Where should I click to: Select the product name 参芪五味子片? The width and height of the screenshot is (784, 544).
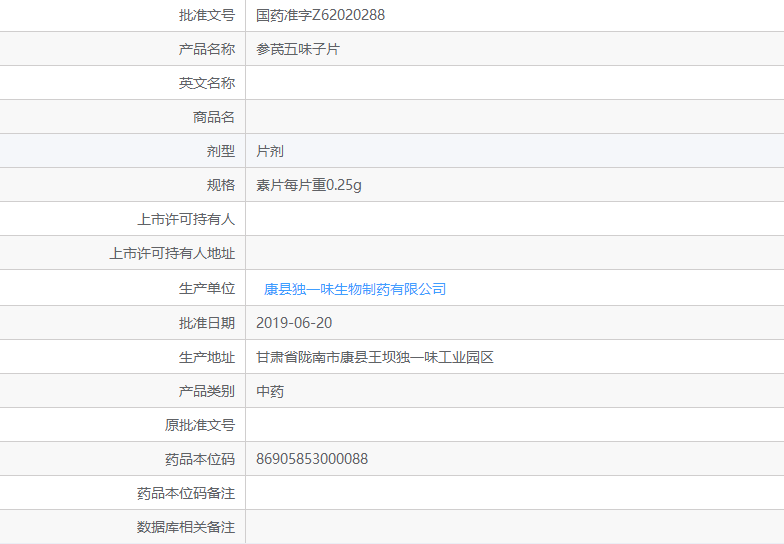coord(298,49)
